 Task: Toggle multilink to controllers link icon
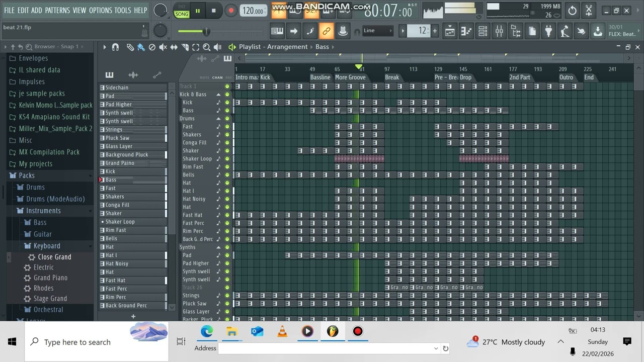click(x=326, y=31)
